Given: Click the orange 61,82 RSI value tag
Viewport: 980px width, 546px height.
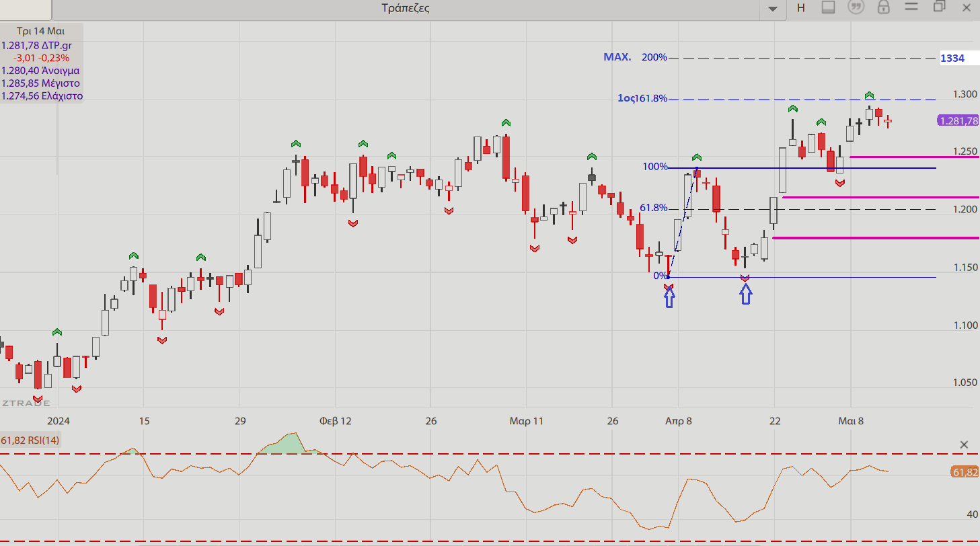Looking at the screenshot, I should pos(965,472).
